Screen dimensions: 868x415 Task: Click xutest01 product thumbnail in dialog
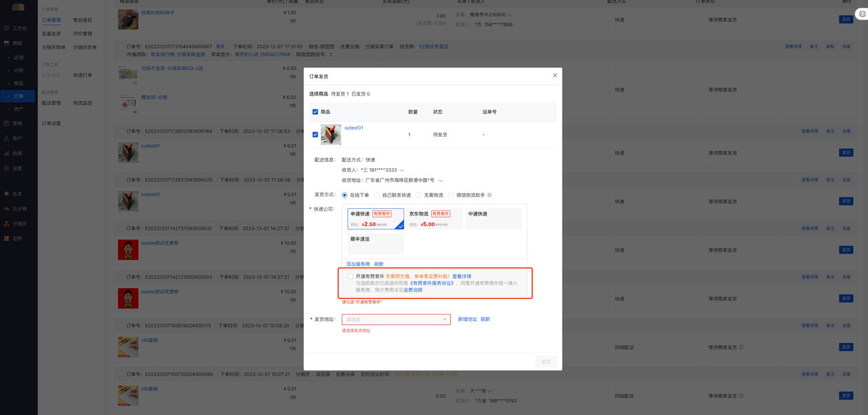(x=331, y=134)
